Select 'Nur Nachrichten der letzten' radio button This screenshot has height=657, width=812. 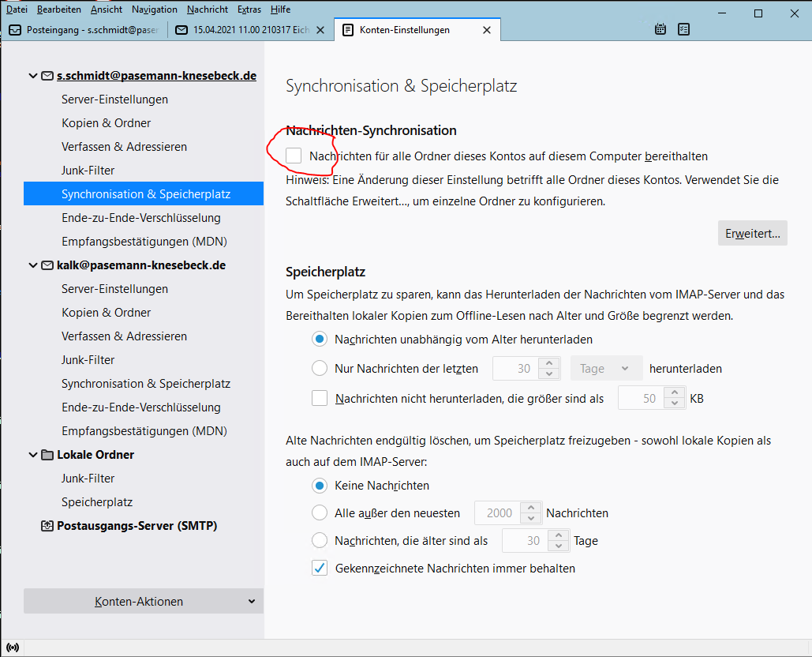click(x=320, y=368)
